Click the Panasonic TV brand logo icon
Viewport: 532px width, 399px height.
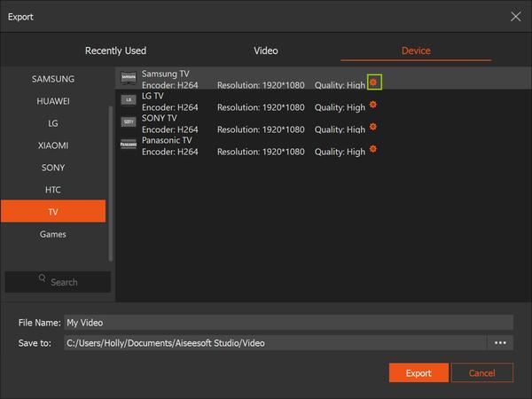[129, 145]
